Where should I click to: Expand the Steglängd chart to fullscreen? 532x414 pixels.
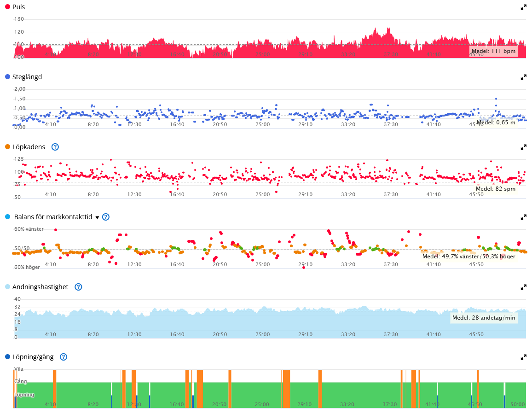pyautogui.click(x=524, y=77)
